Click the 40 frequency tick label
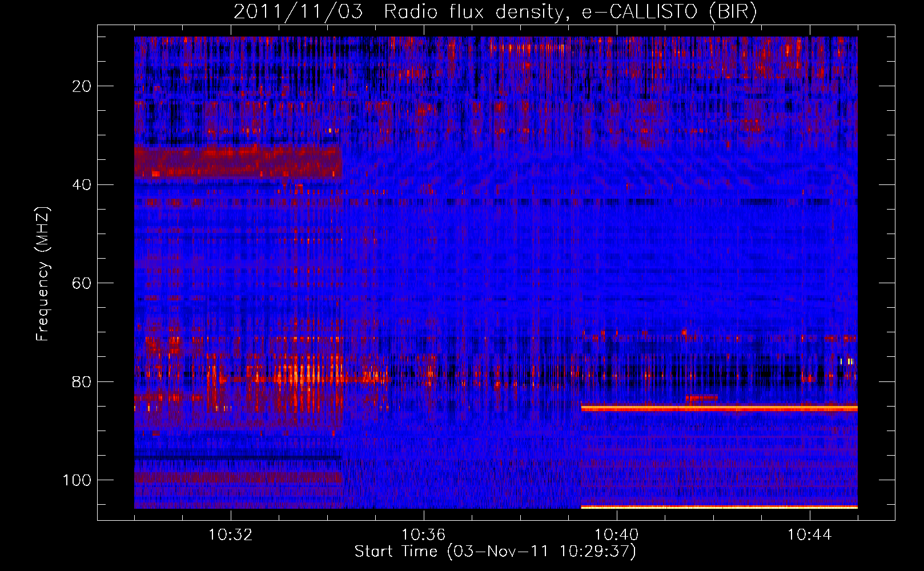924x571 pixels. 82,185
